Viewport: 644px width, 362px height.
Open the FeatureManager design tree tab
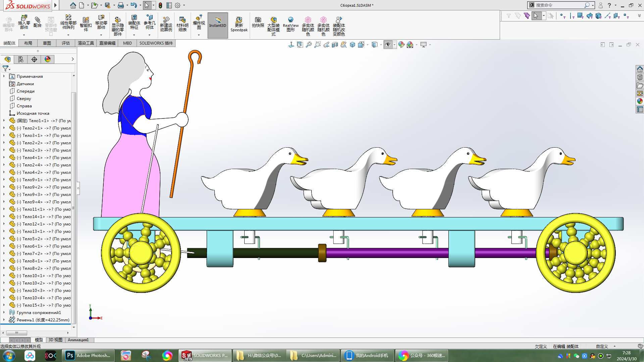tap(7, 59)
